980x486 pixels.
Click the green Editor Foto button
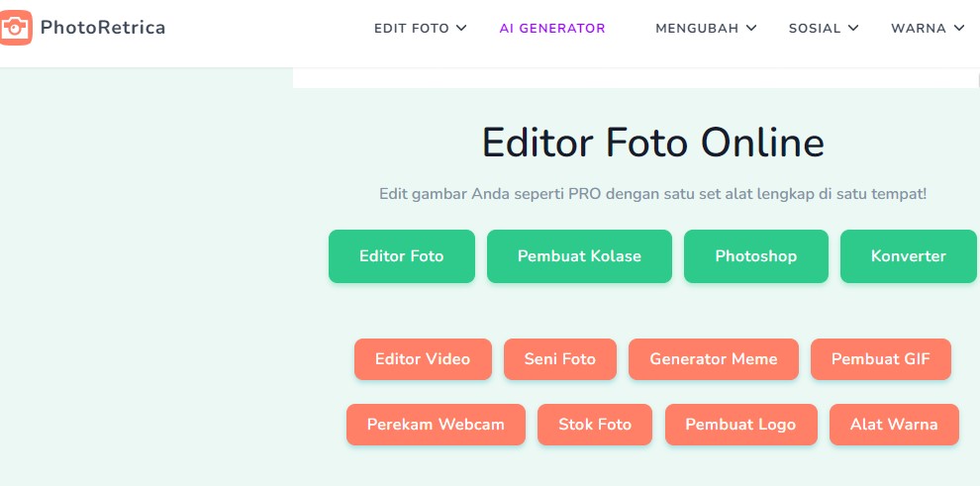point(401,256)
